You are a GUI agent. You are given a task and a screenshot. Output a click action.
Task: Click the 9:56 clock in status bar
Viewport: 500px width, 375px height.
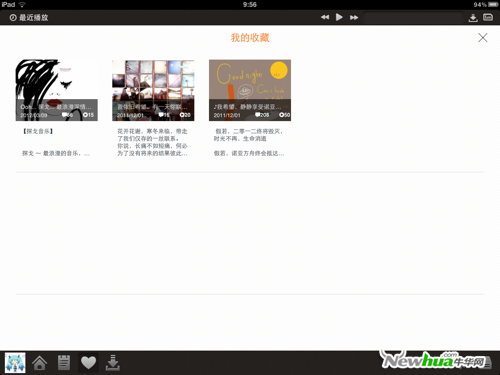coord(250,4)
